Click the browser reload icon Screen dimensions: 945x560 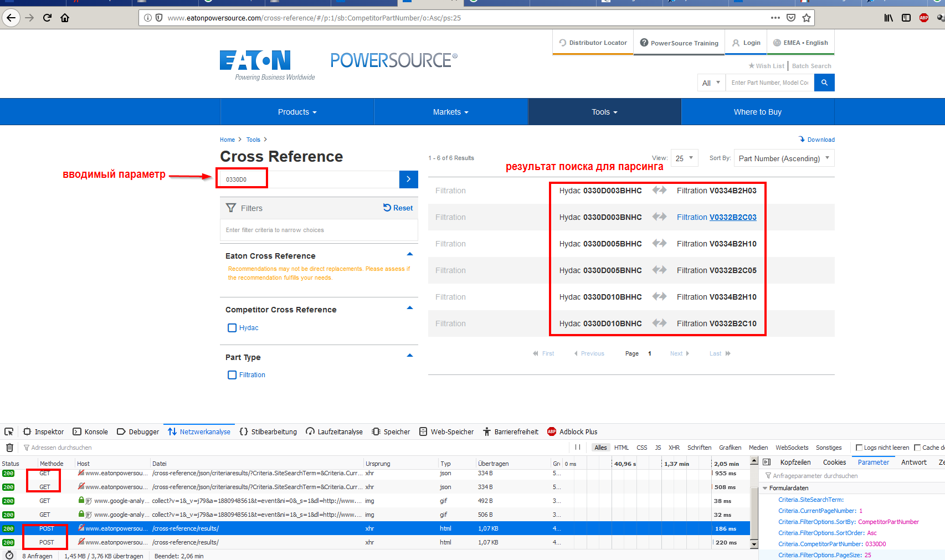[47, 18]
